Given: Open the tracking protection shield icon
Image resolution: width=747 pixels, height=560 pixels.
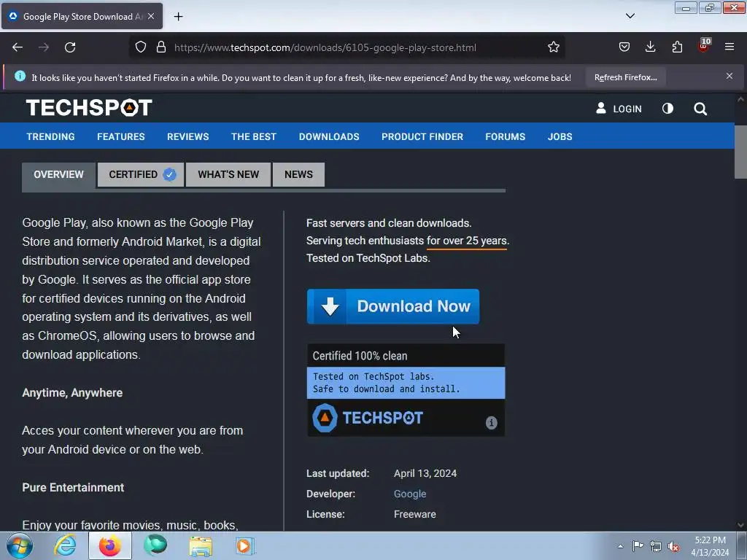Looking at the screenshot, I should tap(141, 47).
